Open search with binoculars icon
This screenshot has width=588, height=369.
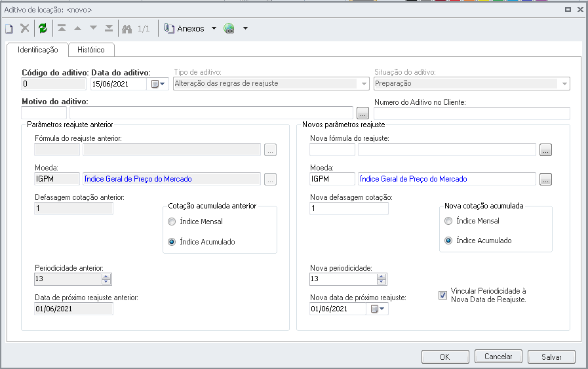127,28
